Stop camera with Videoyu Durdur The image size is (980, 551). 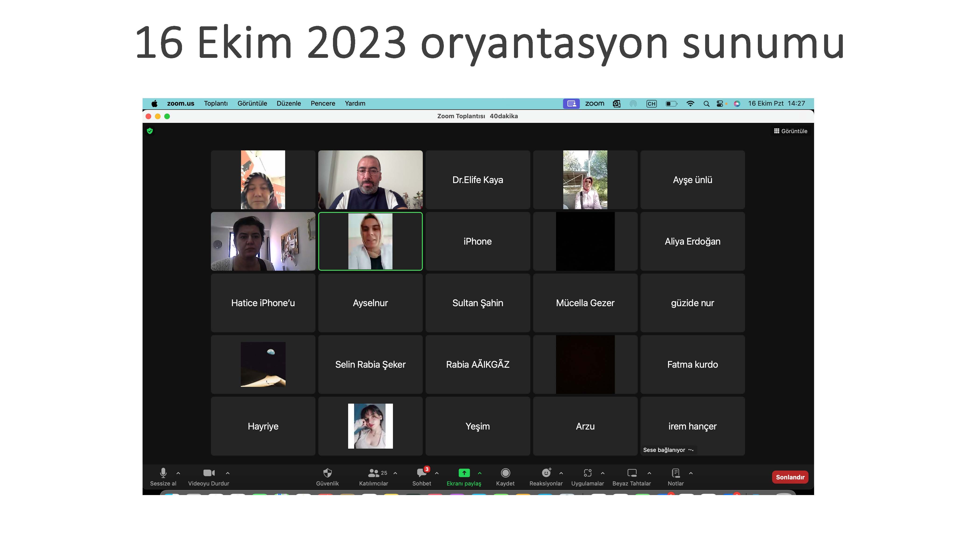pyautogui.click(x=208, y=477)
